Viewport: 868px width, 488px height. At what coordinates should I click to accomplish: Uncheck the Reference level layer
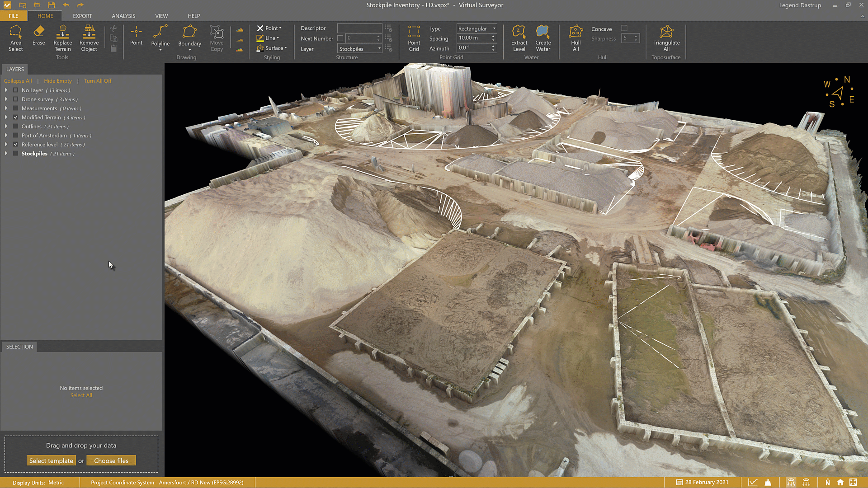(16, 144)
